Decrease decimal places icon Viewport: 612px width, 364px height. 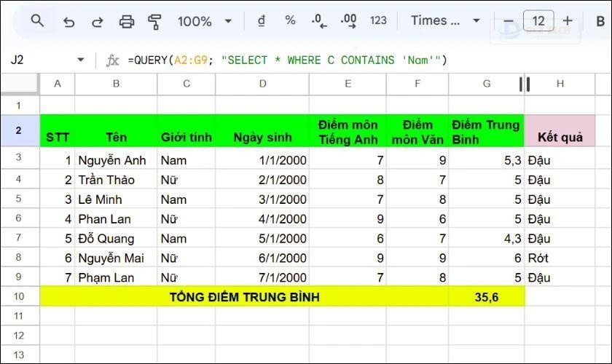[319, 21]
